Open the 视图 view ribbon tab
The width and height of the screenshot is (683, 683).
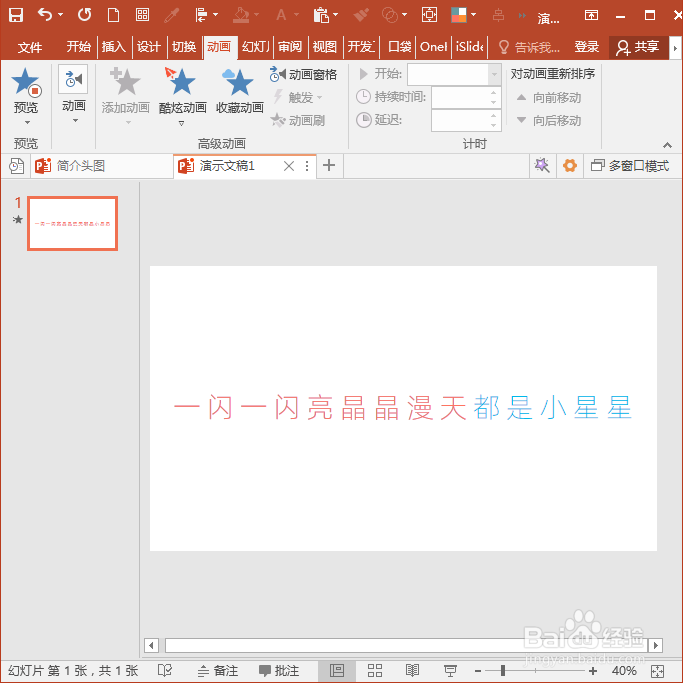[325, 47]
